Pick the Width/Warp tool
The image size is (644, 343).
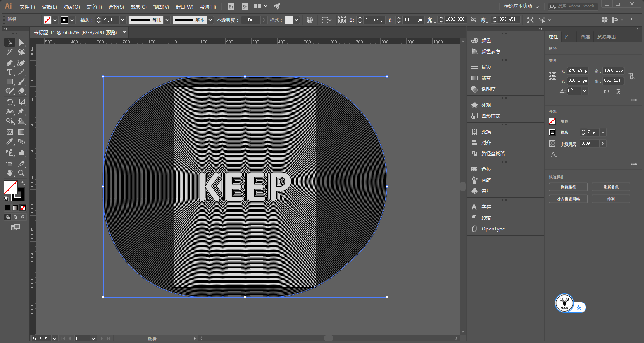(x=10, y=111)
